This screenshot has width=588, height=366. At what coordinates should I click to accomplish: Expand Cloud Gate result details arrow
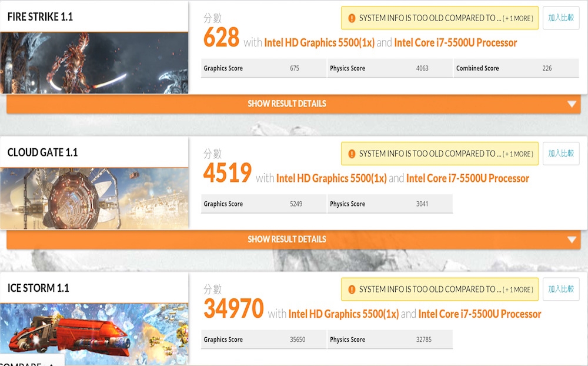coord(572,239)
